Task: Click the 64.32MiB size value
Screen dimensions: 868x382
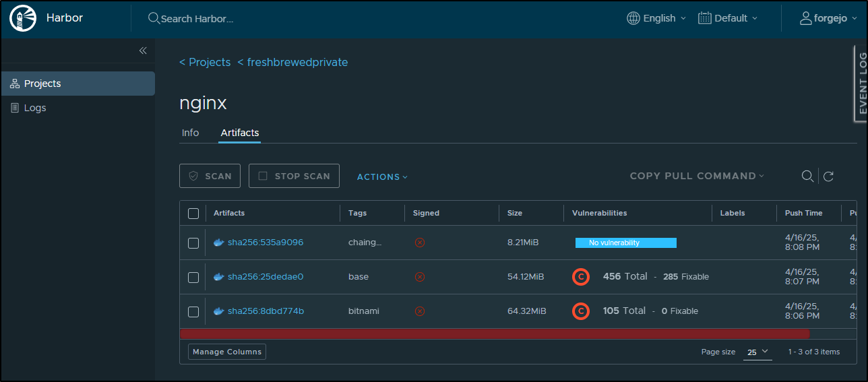Action: point(527,311)
